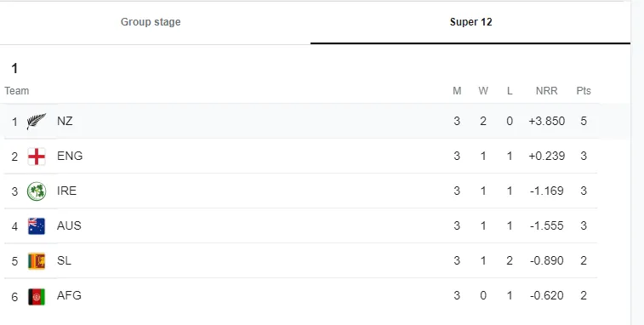
Task: Open the ENG team name link
Action: click(x=70, y=156)
